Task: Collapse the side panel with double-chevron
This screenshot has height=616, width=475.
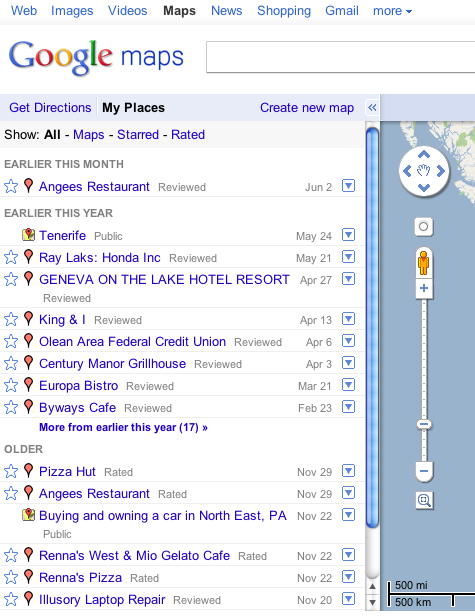Action: click(372, 107)
